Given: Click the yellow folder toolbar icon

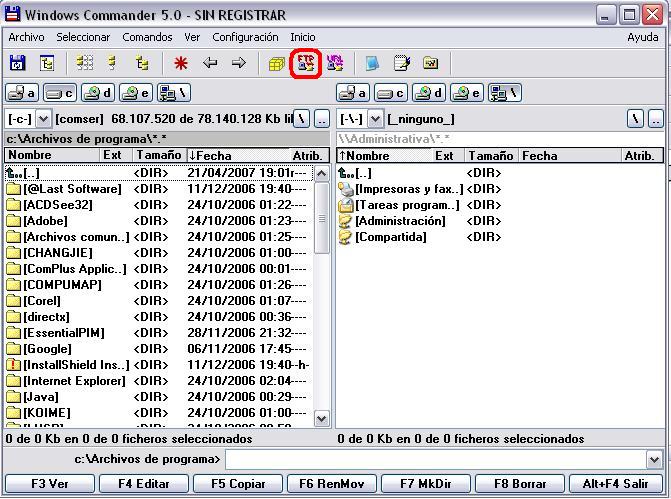Looking at the screenshot, I should click(x=431, y=63).
